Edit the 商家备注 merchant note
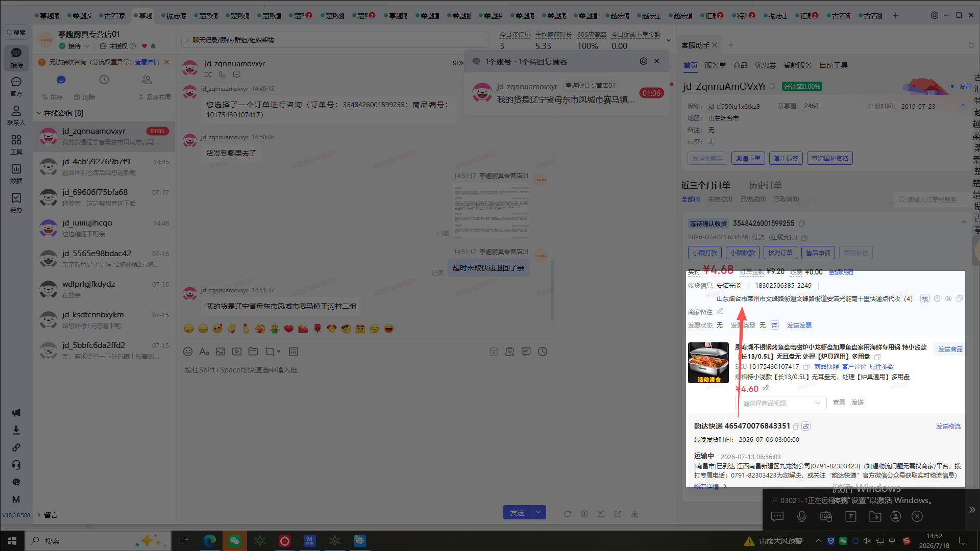The height and width of the screenshot is (551, 980). (x=720, y=311)
